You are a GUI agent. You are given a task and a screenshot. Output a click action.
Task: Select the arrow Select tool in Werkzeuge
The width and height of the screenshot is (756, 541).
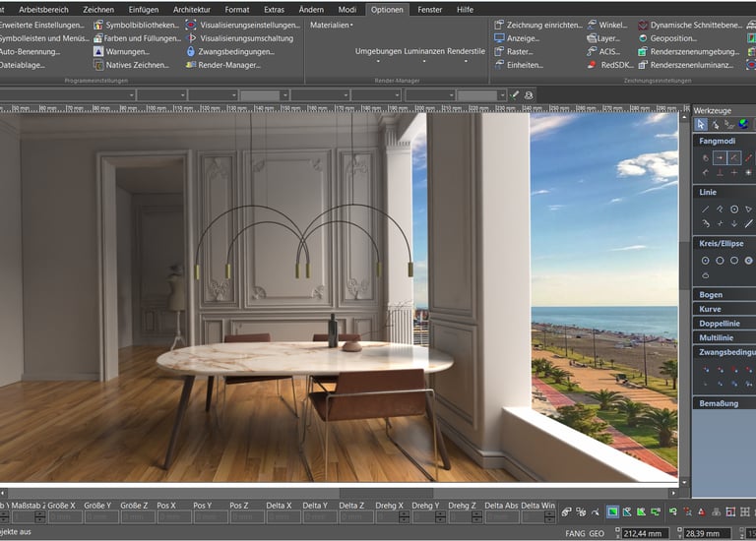tap(701, 125)
